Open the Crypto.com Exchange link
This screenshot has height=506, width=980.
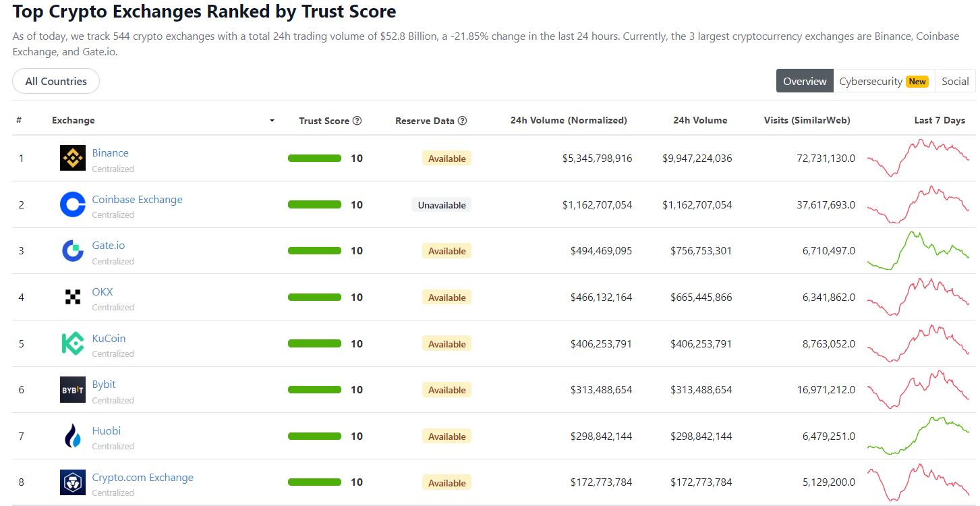pos(142,477)
